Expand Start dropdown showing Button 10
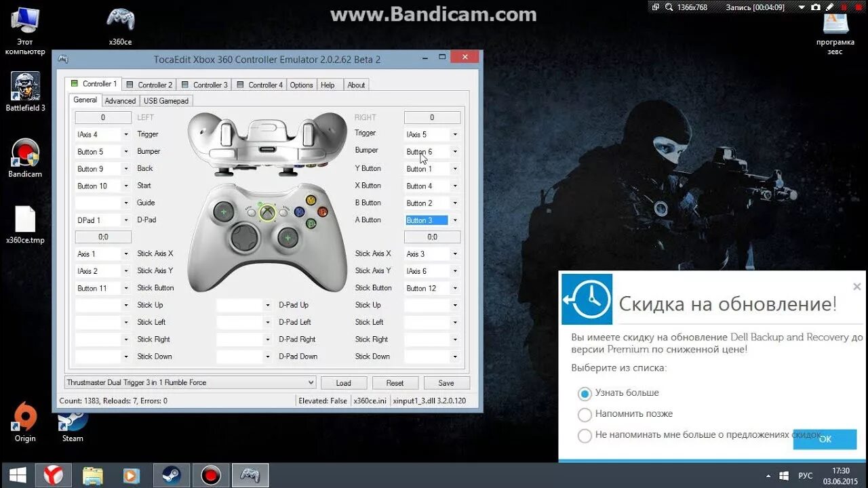This screenshot has height=488, width=868. click(125, 186)
